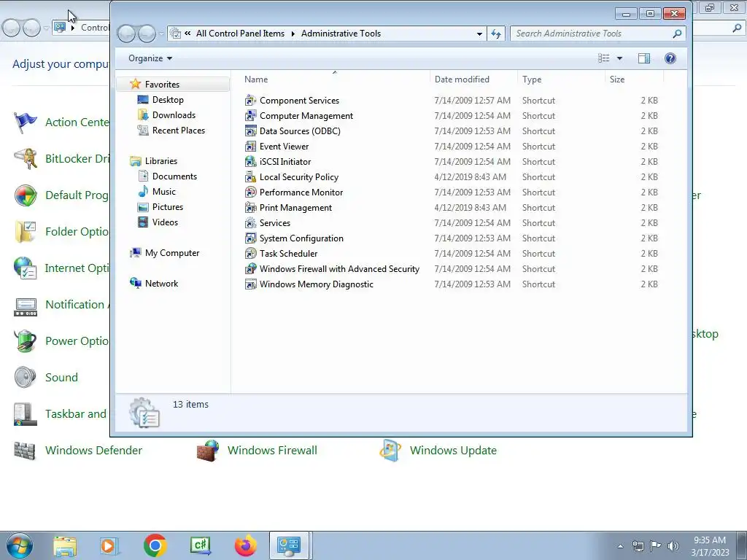Open Pictures library in navigation pane
This screenshot has height=560, width=747.
(x=168, y=206)
